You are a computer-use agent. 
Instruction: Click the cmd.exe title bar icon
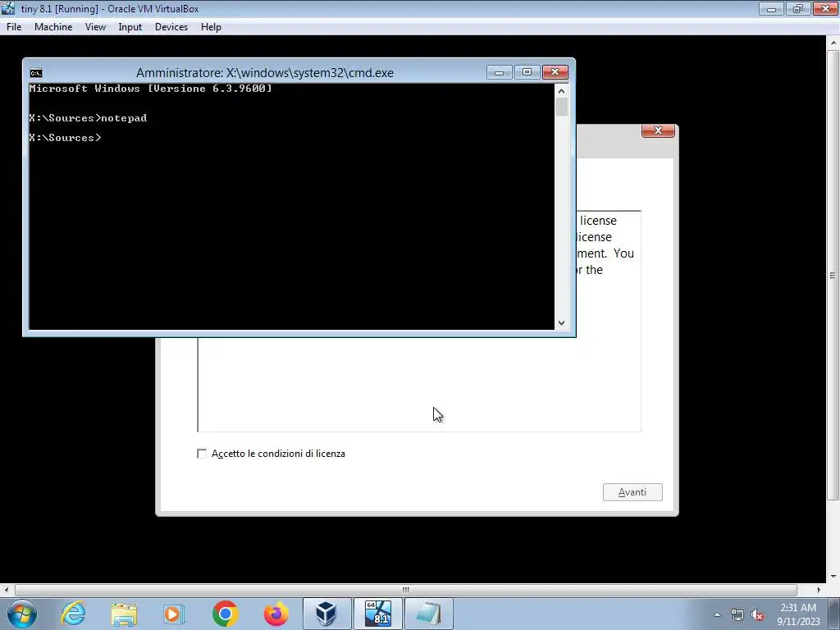tap(36, 73)
